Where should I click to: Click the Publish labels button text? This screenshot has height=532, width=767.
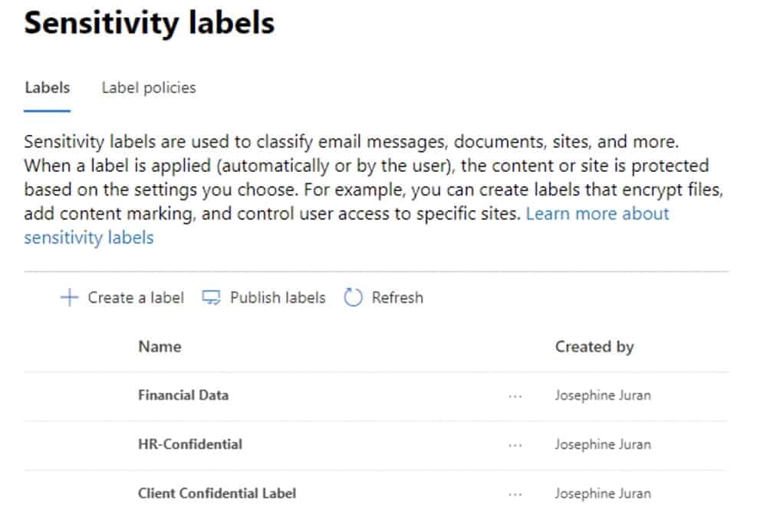(278, 297)
